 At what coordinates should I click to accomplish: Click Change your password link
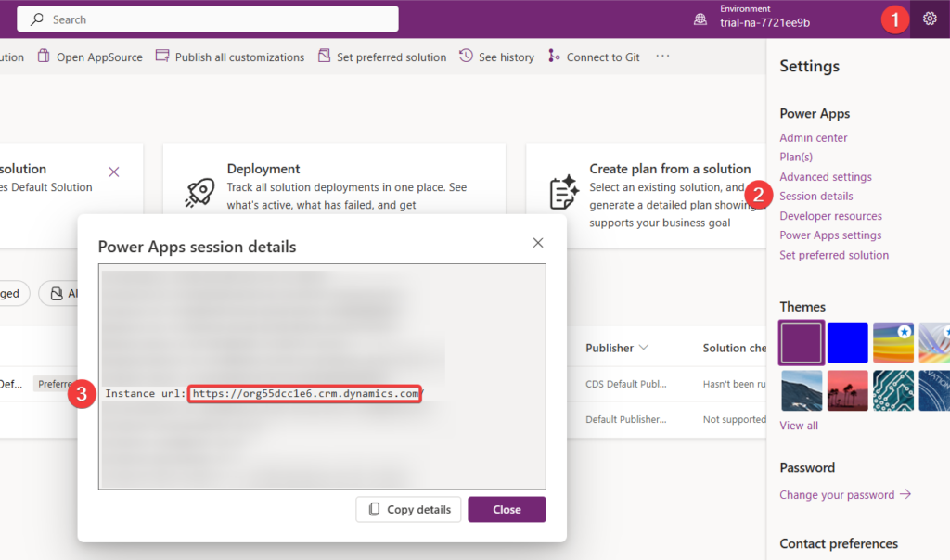click(x=844, y=495)
